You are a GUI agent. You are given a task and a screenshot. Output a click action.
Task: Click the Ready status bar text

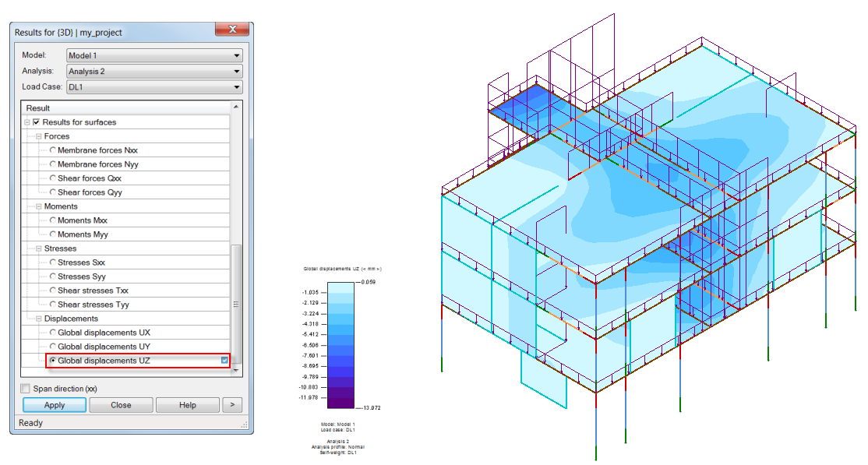point(30,423)
